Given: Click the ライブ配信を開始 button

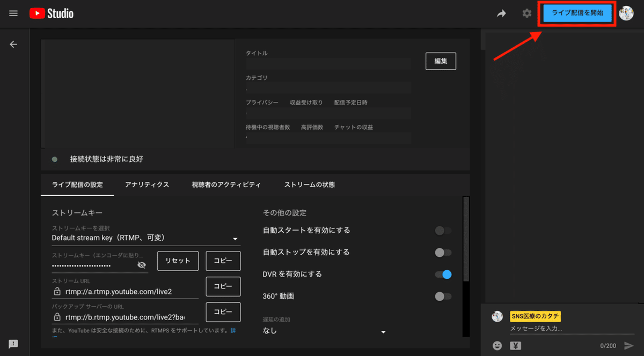Looking at the screenshot, I should [x=576, y=13].
